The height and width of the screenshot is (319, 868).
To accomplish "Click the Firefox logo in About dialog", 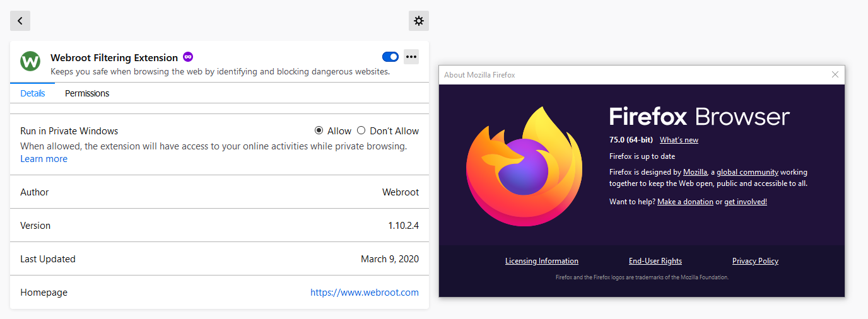I will pos(524,166).
